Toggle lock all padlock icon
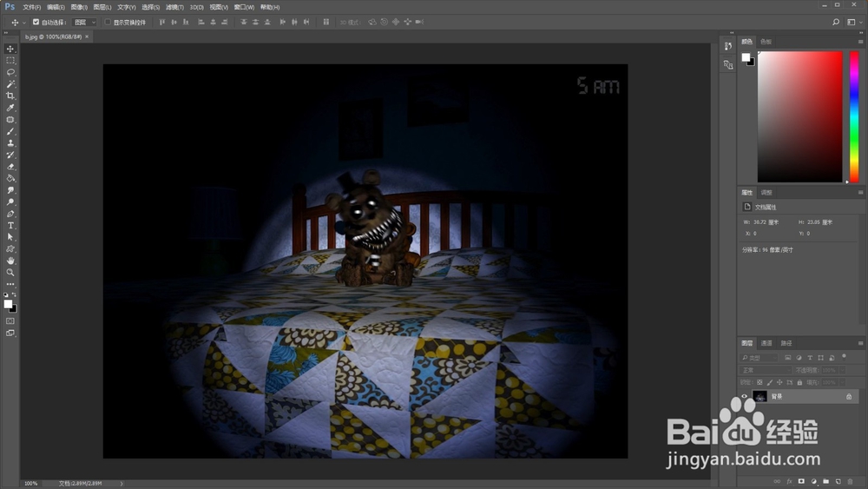The width and height of the screenshot is (868, 489). coord(799,383)
